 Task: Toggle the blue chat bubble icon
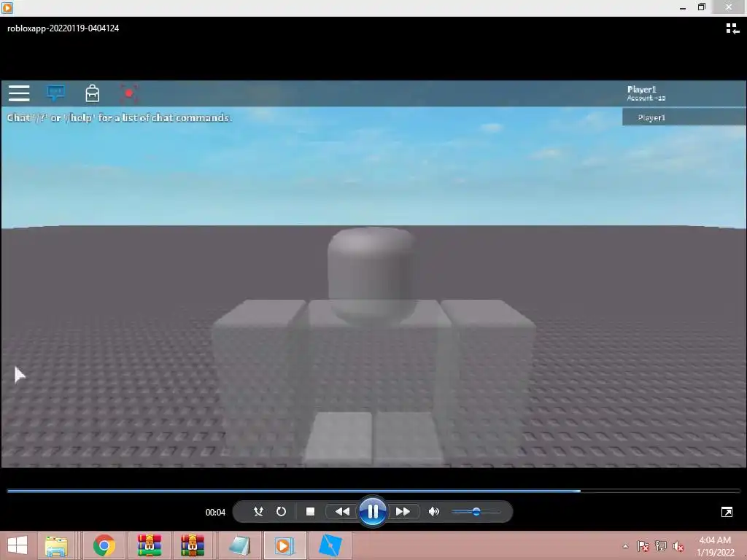pyautogui.click(x=55, y=93)
